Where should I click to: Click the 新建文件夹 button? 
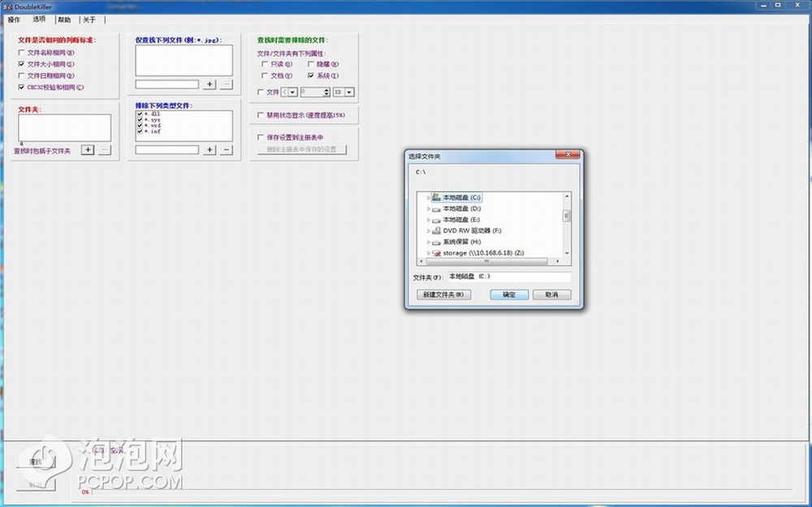[444, 294]
